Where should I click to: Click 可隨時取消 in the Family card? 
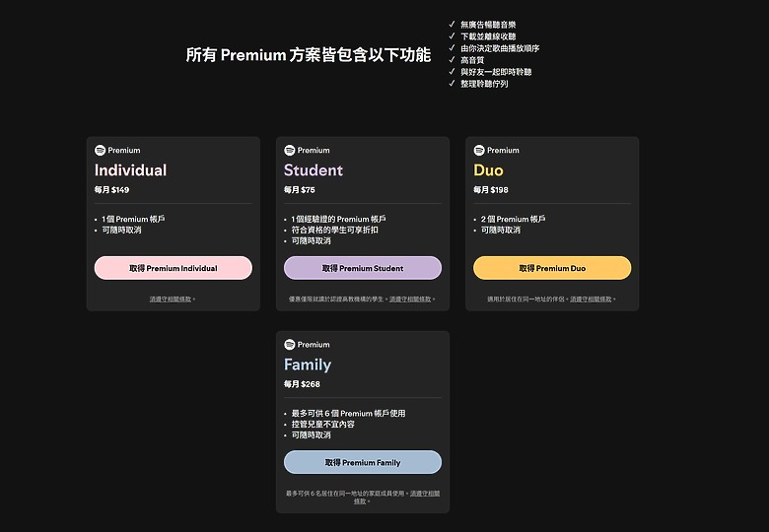[311, 435]
